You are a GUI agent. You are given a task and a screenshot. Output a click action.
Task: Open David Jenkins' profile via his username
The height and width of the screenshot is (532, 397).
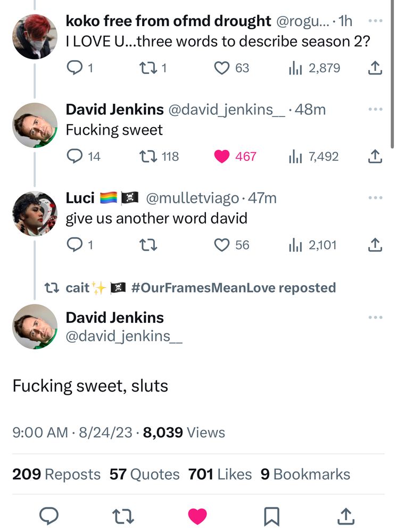pos(124,336)
